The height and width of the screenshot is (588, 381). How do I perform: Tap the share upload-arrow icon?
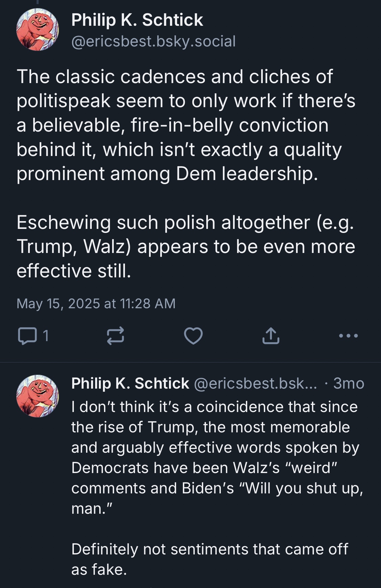[x=271, y=336]
